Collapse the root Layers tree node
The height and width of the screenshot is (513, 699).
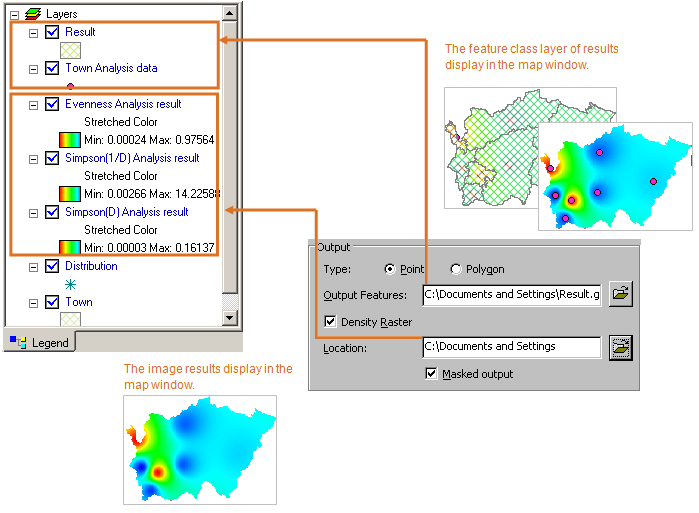coord(13,14)
